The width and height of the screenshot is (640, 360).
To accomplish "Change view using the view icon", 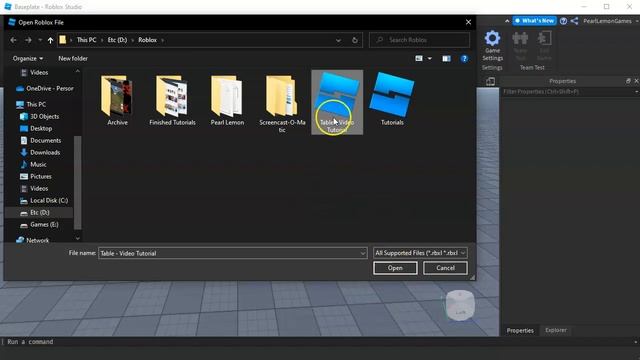I will pos(419,58).
